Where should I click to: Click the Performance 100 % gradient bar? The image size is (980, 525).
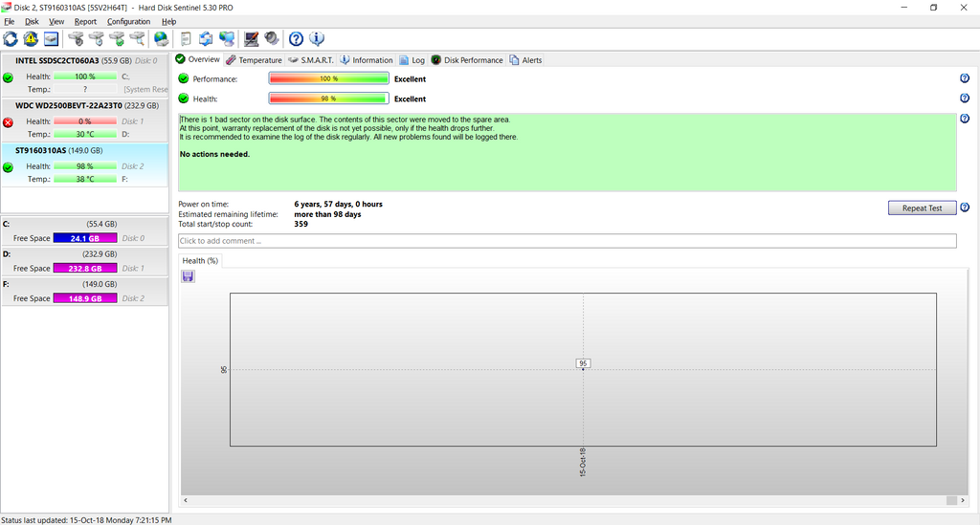(329, 78)
